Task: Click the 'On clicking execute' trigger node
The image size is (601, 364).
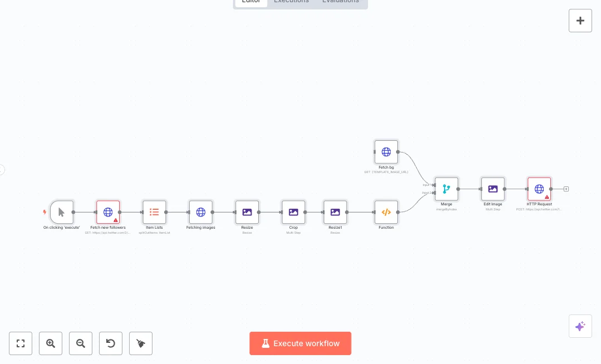Action: click(61, 212)
